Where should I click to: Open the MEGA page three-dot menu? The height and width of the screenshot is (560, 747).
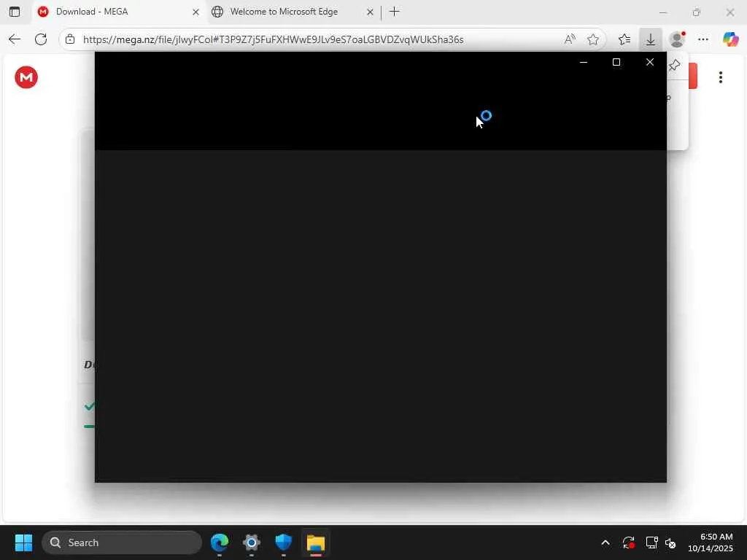720,77
